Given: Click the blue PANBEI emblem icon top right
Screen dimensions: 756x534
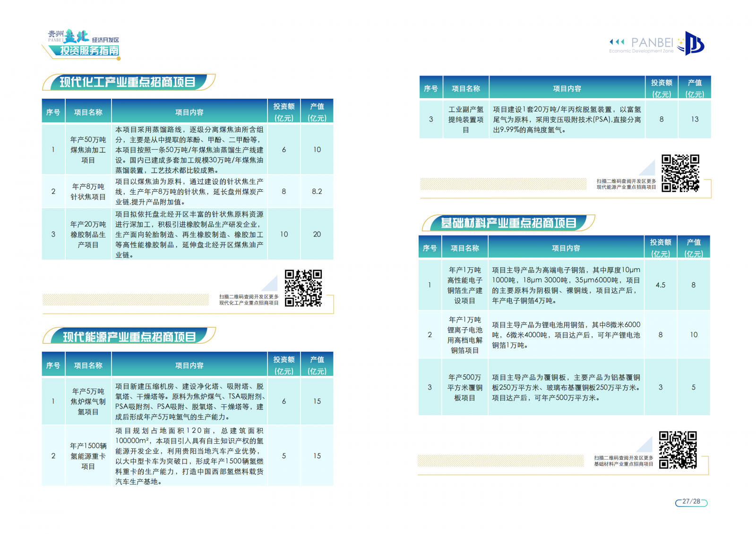Looking at the screenshot, I should (695, 43).
